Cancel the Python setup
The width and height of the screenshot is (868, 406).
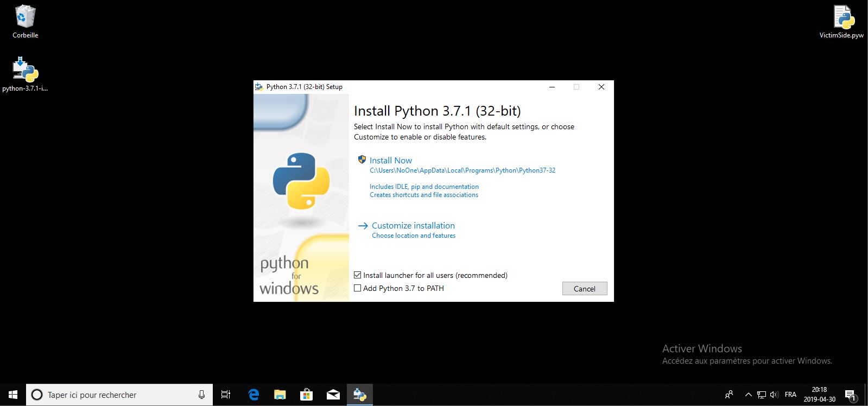pos(585,289)
